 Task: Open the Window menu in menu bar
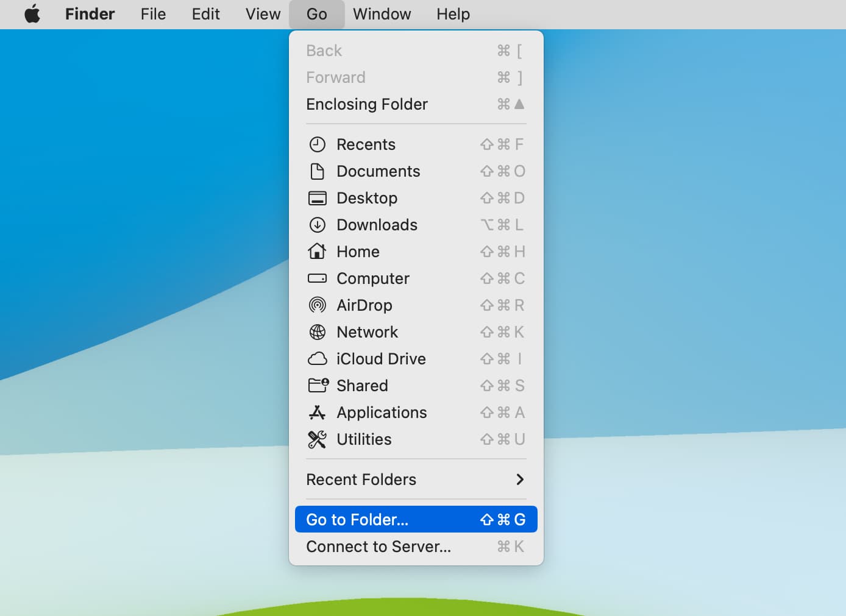click(382, 14)
